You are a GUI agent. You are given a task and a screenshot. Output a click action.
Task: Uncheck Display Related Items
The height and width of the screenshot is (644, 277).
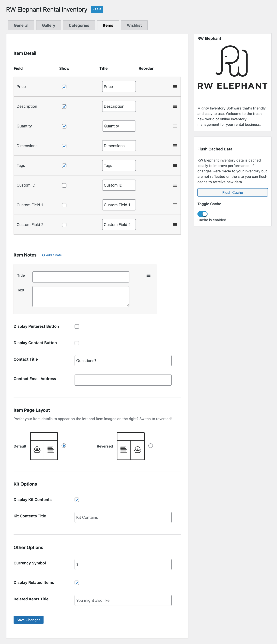click(77, 583)
